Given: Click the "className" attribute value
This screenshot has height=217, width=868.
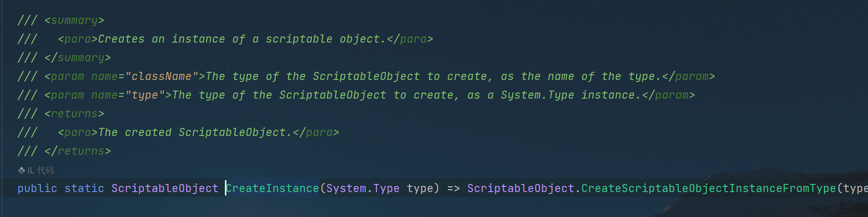Looking at the screenshot, I should [x=162, y=77].
